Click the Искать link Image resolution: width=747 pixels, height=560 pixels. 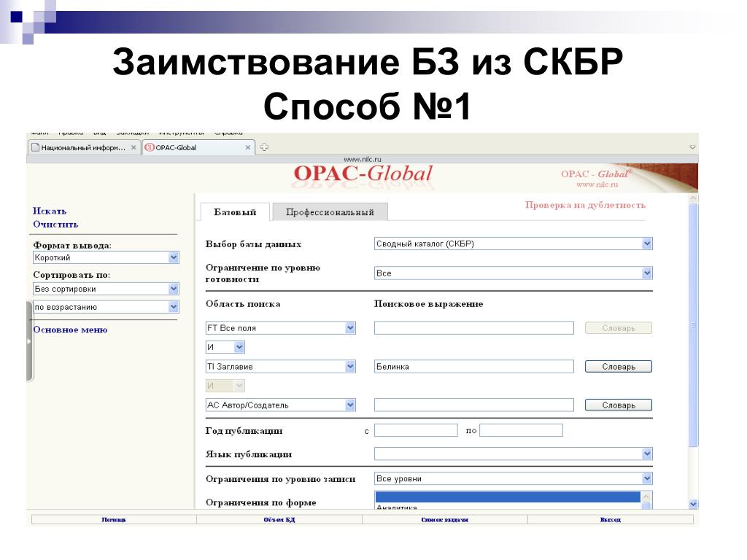click(x=50, y=211)
